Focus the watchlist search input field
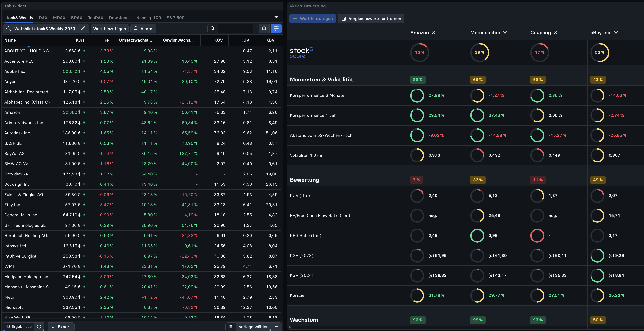The height and width of the screenshot is (331, 644). (x=235, y=29)
